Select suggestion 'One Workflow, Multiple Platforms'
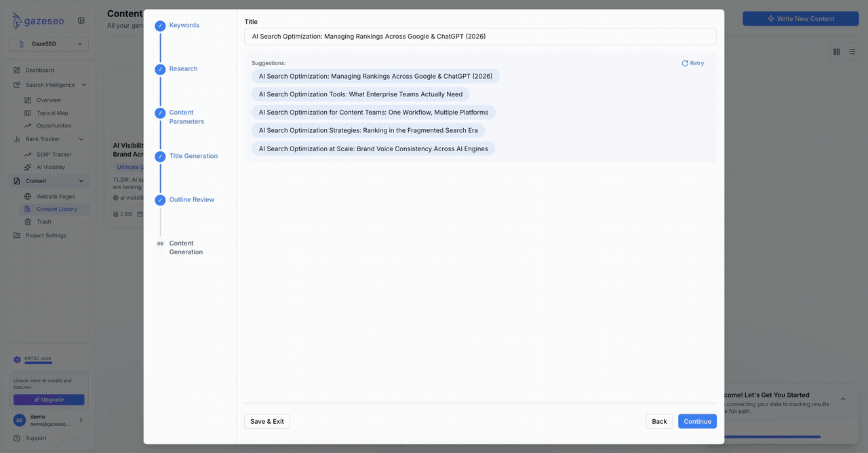 pos(374,112)
